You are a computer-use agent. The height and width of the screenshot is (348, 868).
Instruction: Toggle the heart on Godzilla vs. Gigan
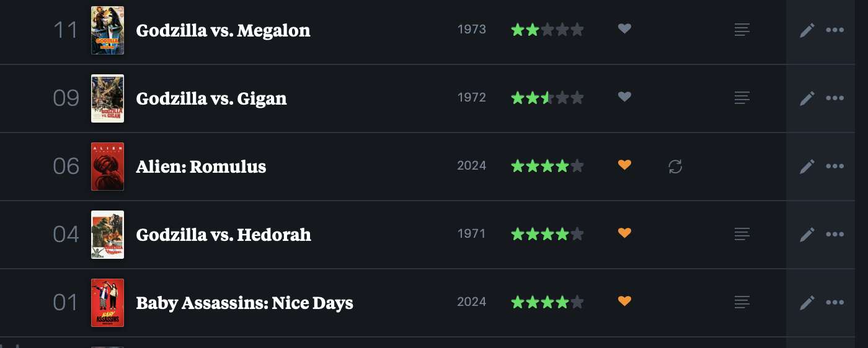624,97
